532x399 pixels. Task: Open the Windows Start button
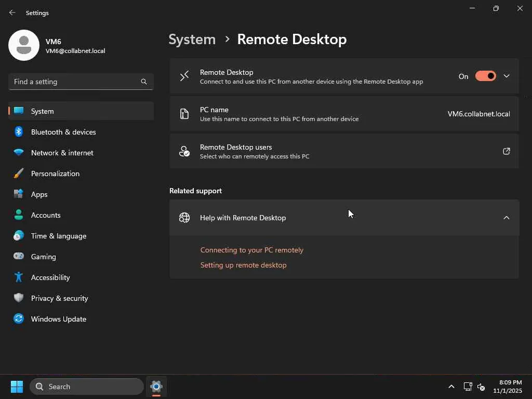pos(17,387)
